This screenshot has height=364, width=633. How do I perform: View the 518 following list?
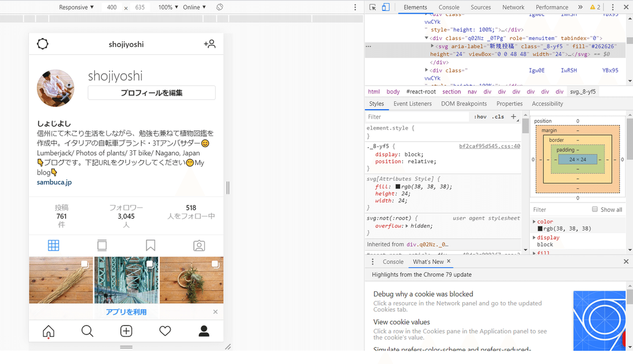[191, 212]
